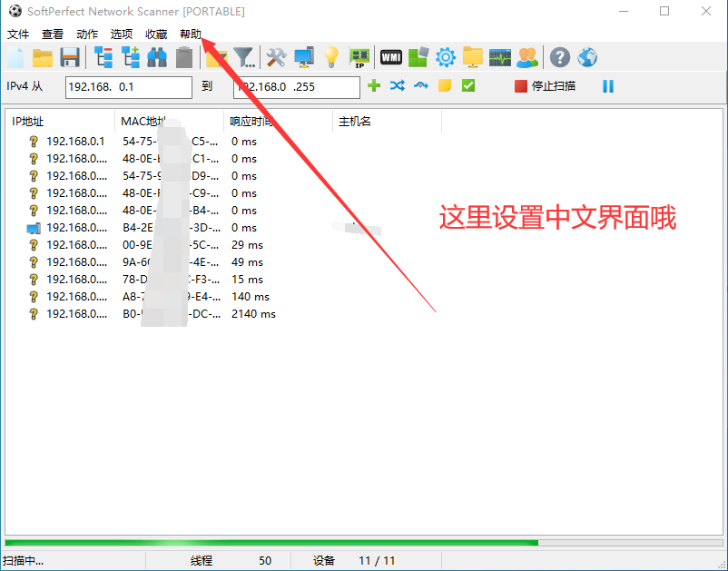Select the 140 ms response time cell
This screenshot has height=571, width=728.
251,297
